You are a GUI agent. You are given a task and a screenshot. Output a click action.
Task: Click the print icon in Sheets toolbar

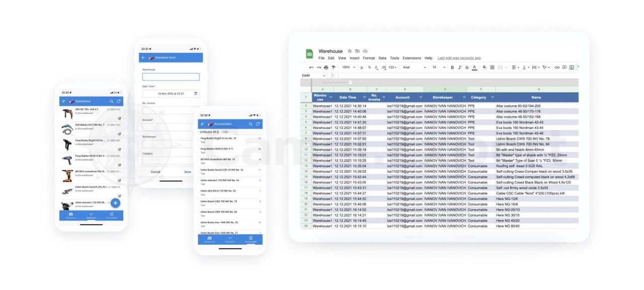(326, 67)
